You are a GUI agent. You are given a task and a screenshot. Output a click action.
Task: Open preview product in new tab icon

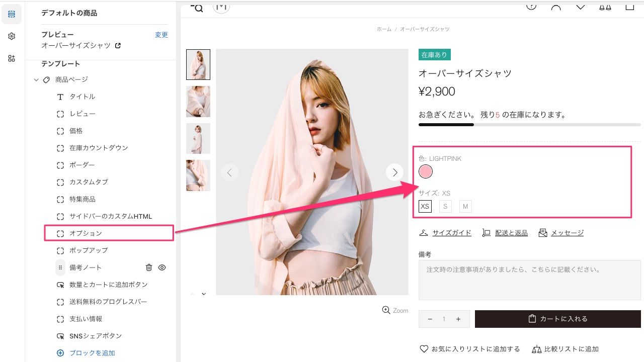tap(118, 46)
